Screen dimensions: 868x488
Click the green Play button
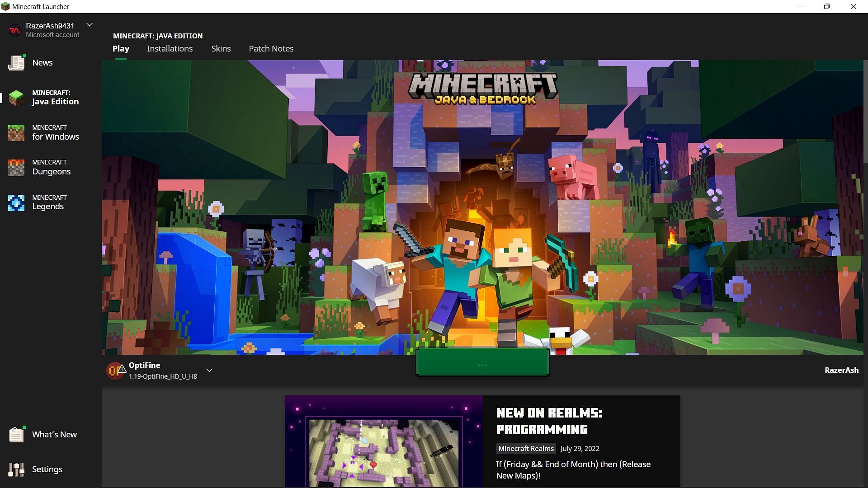(482, 362)
